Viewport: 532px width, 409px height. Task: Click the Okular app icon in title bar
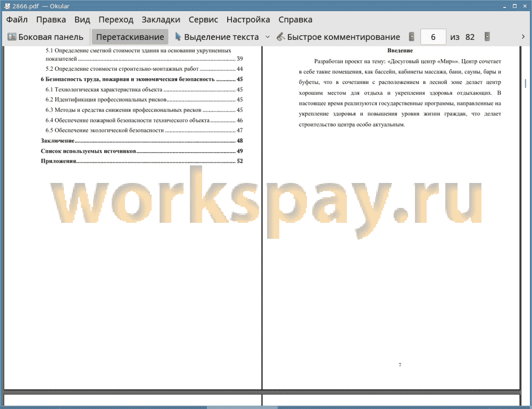pyautogui.click(x=7, y=6)
